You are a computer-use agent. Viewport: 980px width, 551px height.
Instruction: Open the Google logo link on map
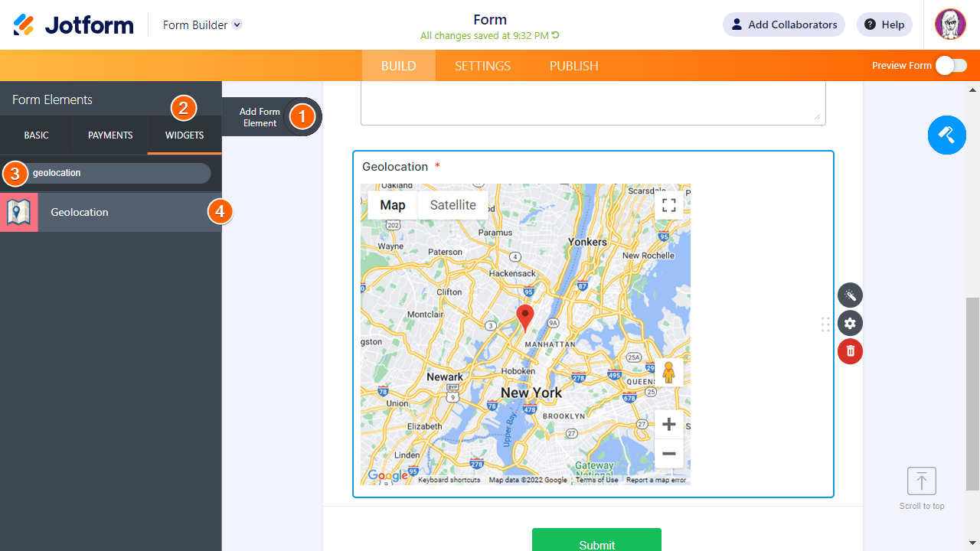[388, 476]
